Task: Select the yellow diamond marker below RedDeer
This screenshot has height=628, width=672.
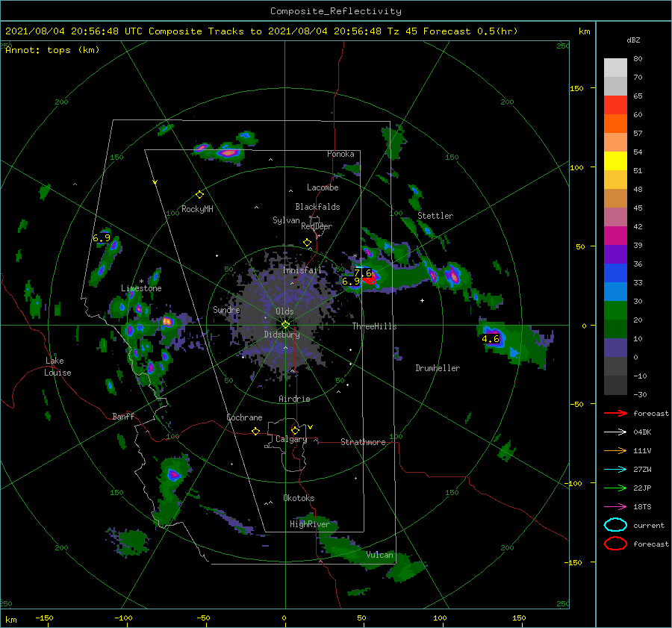Action: pyautogui.click(x=307, y=243)
